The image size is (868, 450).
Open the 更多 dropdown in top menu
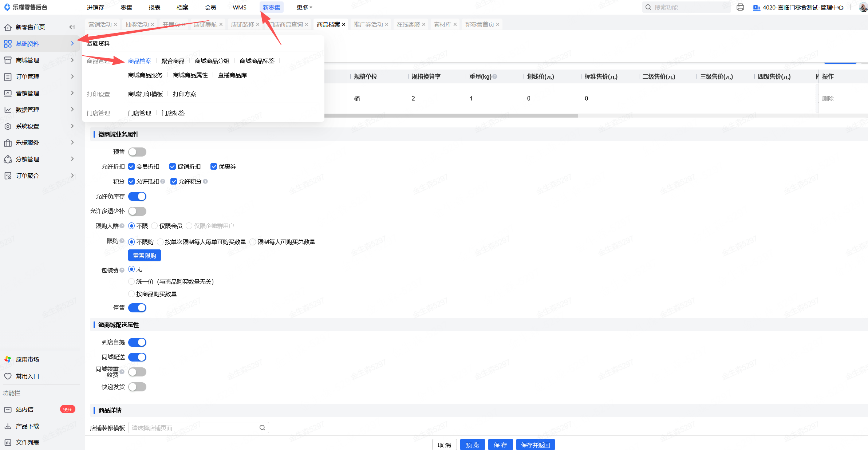(x=304, y=7)
